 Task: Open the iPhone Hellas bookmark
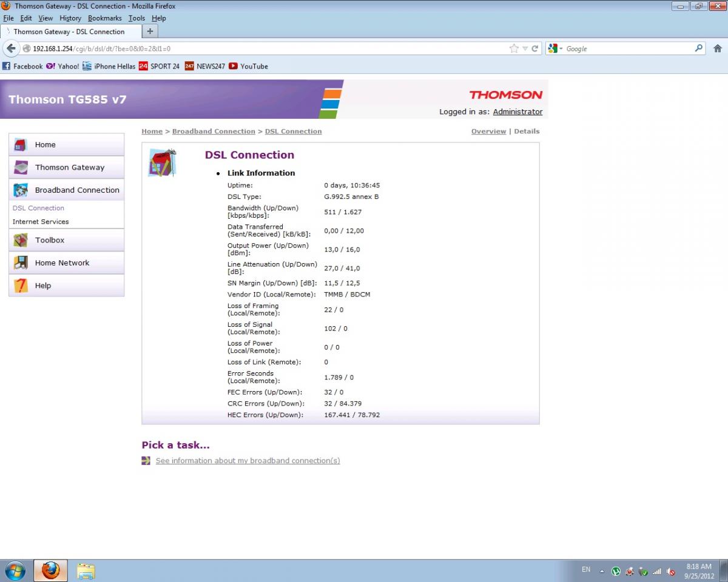pos(109,66)
